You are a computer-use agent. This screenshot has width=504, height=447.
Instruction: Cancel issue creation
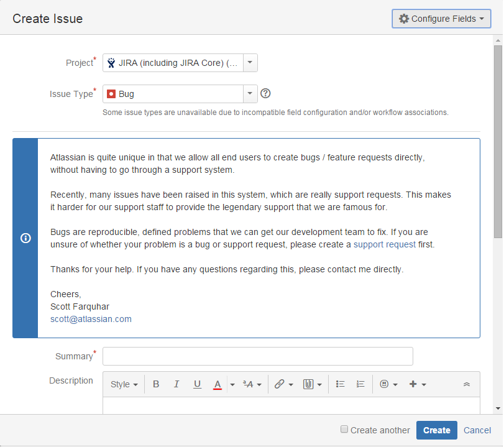tap(477, 430)
